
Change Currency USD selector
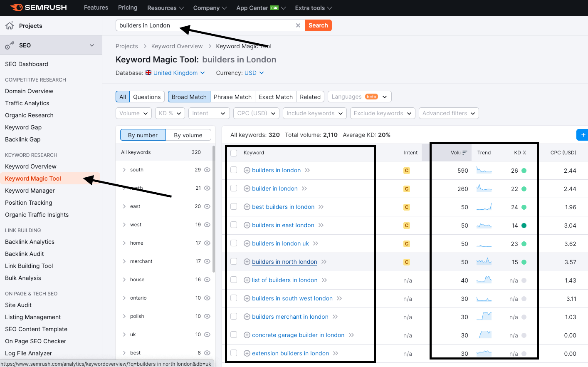[x=254, y=73]
